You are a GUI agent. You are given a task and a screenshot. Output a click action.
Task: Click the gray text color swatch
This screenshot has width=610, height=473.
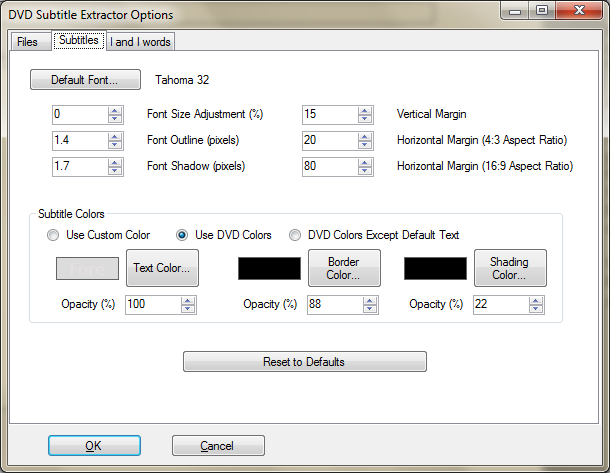88,268
